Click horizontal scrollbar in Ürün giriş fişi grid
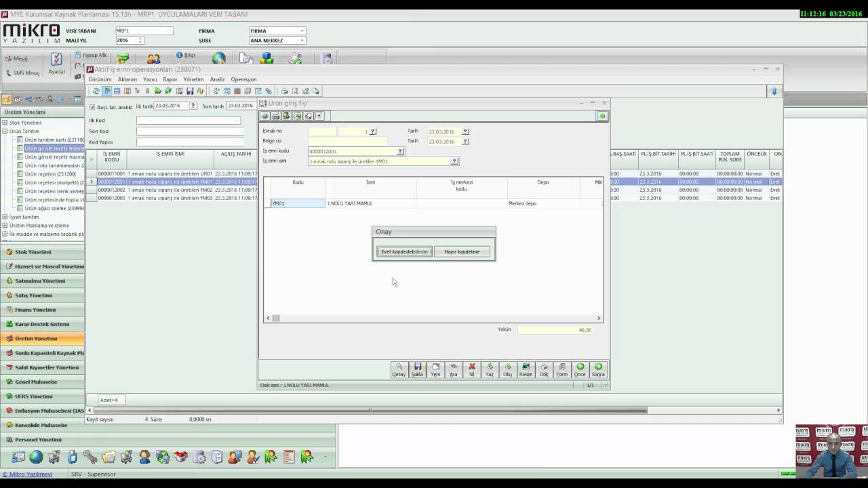 tap(434, 318)
